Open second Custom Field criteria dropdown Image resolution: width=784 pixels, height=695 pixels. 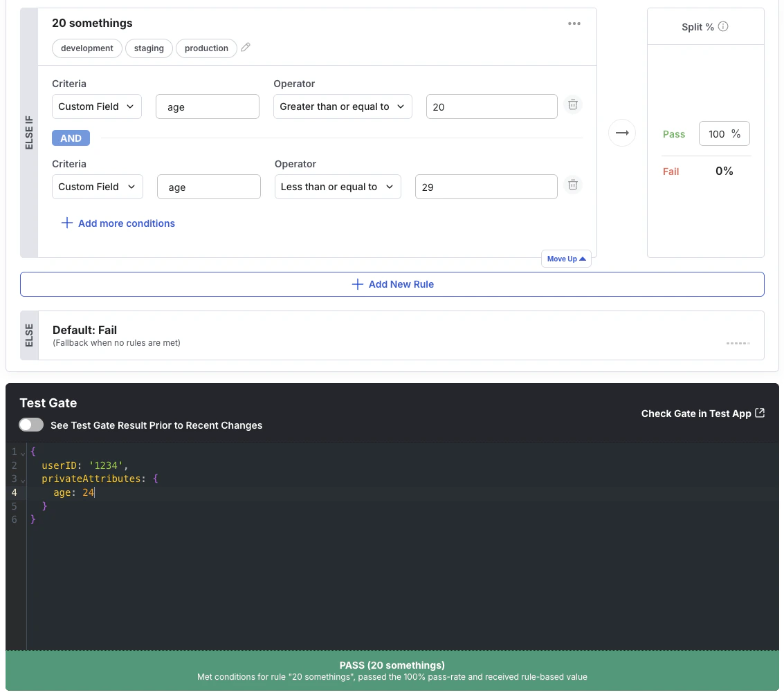[x=98, y=186]
